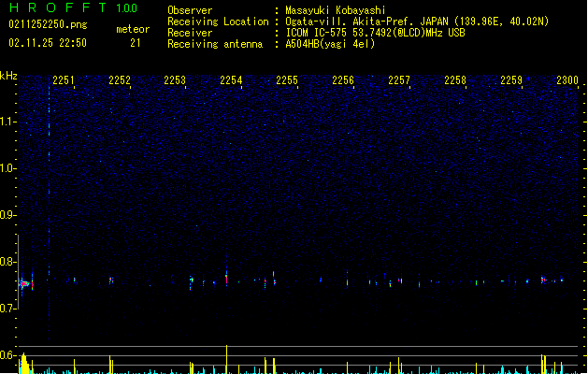Click the strong meteor echo at spectrogram start
Image resolution: width=588 pixels, height=374 pixels.
pos(24,284)
